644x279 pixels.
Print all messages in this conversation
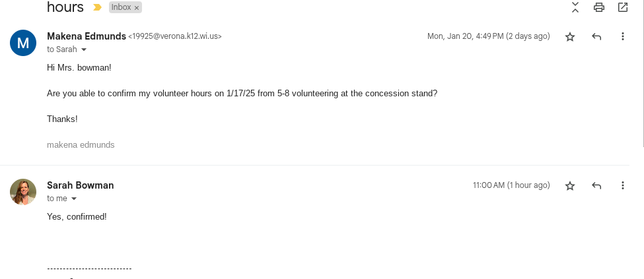pyautogui.click(x=599, y=7)
